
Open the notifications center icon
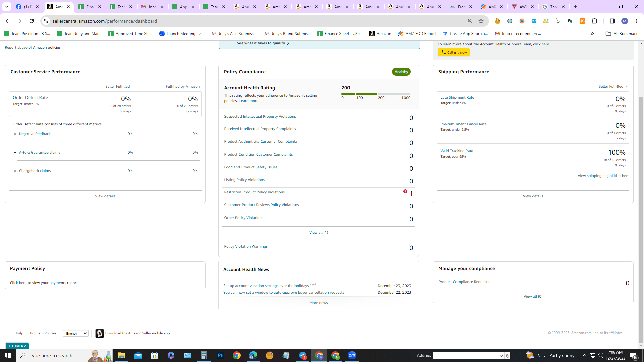click(x=634, y=355)
